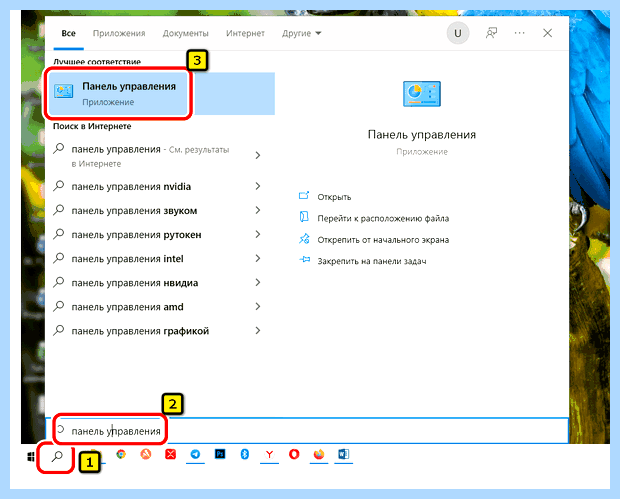Switch to the Все tab
Viewport: 620px width, 499px height.
[x=68, y=34]
